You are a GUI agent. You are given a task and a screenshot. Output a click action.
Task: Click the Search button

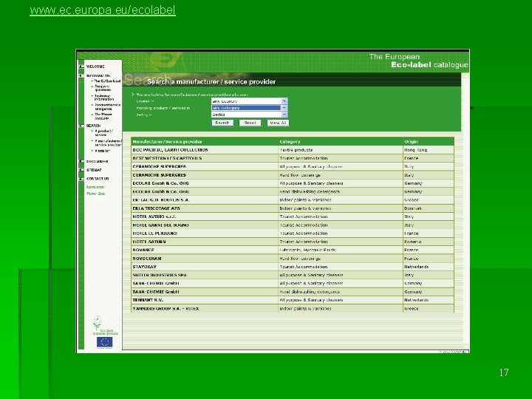222,123
